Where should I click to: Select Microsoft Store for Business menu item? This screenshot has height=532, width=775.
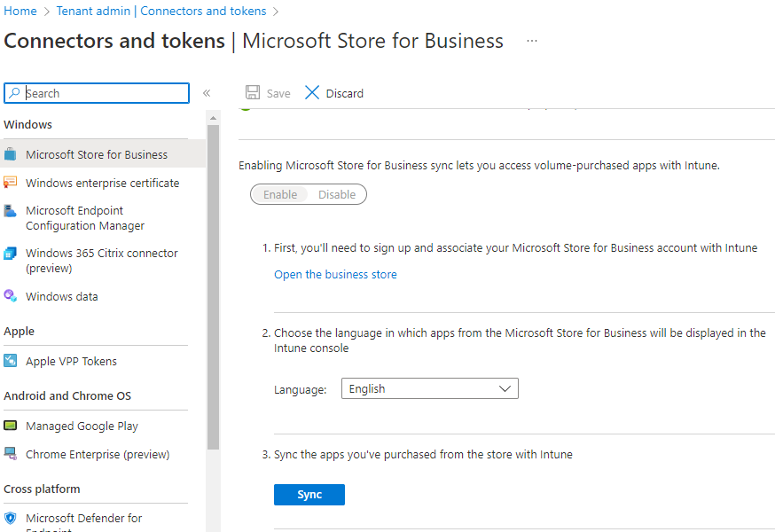[103, 154]
